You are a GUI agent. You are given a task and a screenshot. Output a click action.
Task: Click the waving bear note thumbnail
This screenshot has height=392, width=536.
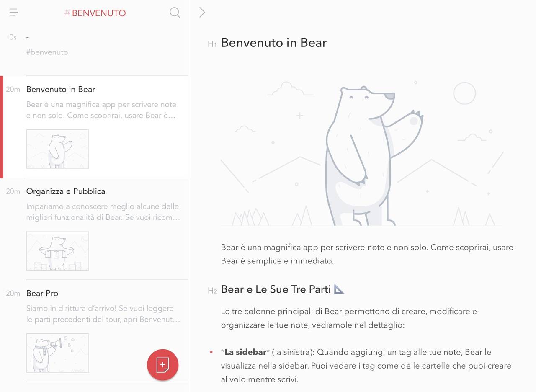[57, 149]
